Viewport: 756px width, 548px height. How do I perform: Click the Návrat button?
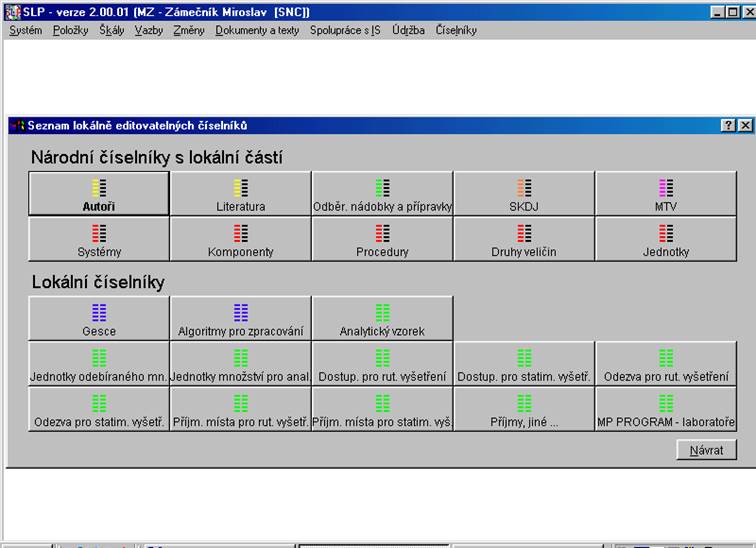pyautogui.click(x=706, y=451)
